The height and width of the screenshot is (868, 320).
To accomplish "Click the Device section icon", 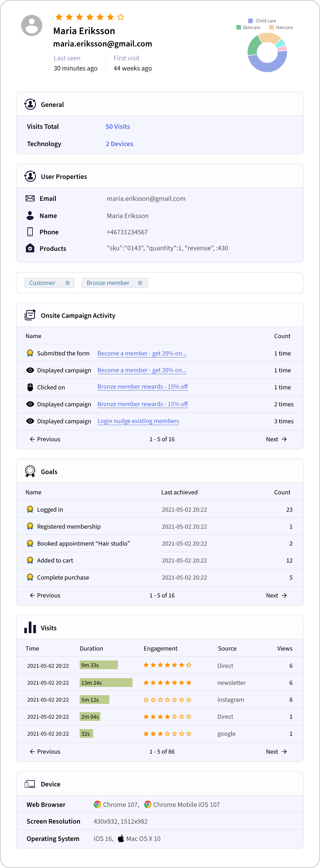I will (30, 784).
